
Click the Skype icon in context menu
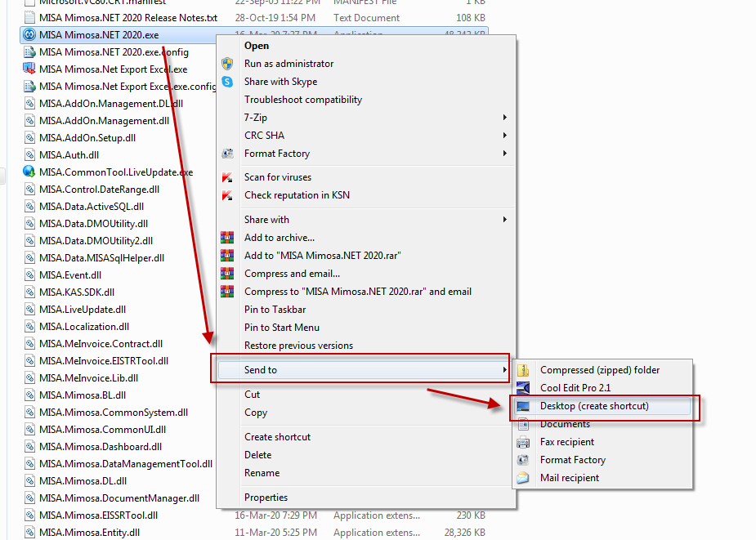point(227,82)
